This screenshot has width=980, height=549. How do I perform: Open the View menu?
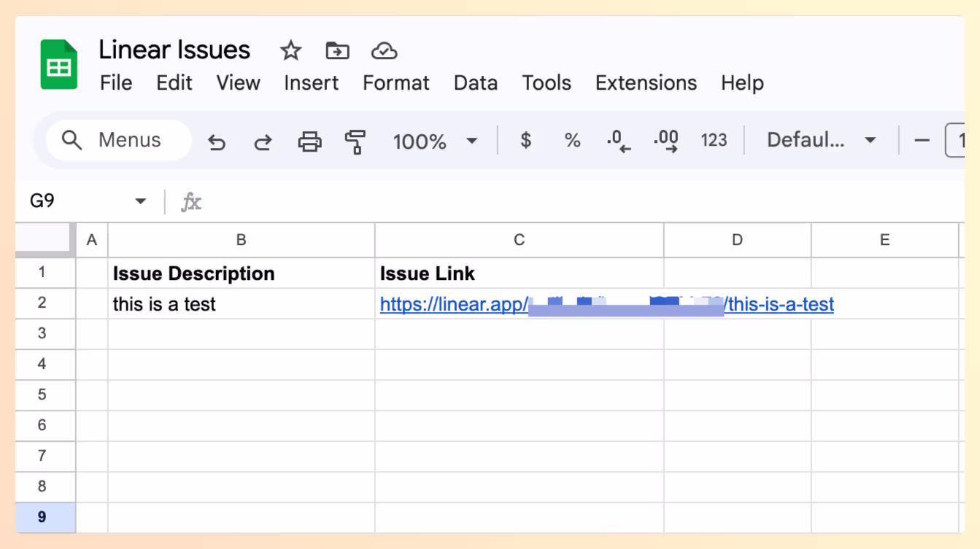(x=238, y=83)
